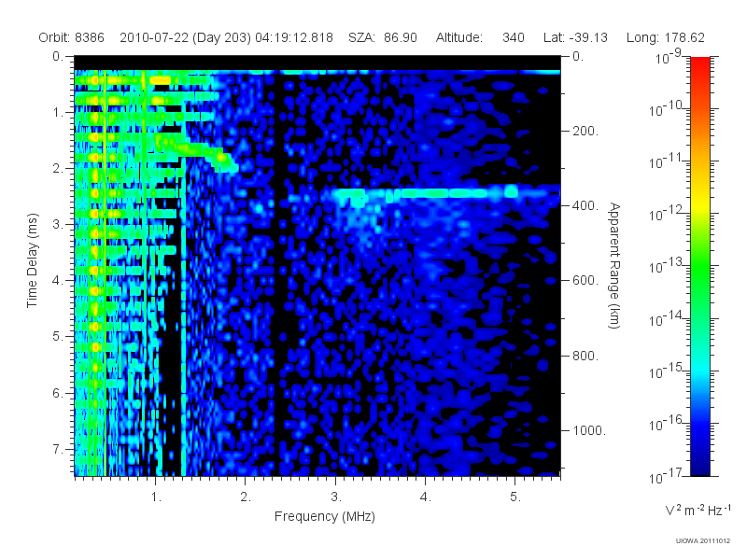Click the 400. tick on apparent range axis
The image size is (747, 560).
[x=585, y=205]
